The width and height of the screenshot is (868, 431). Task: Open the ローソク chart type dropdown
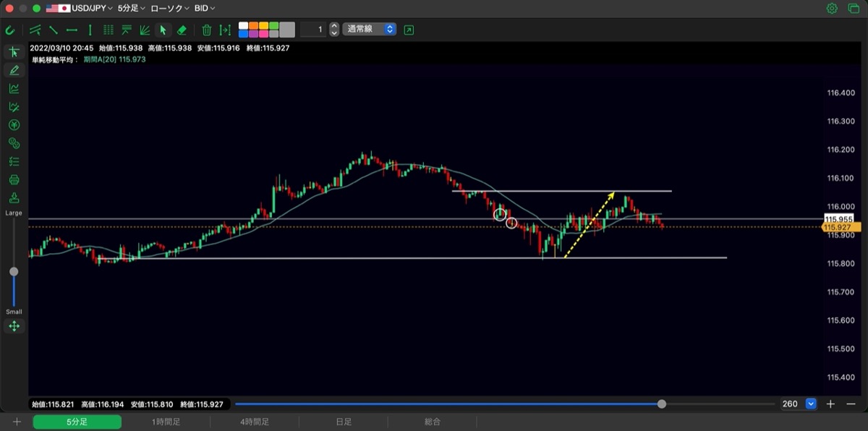[x=170, y=8]
